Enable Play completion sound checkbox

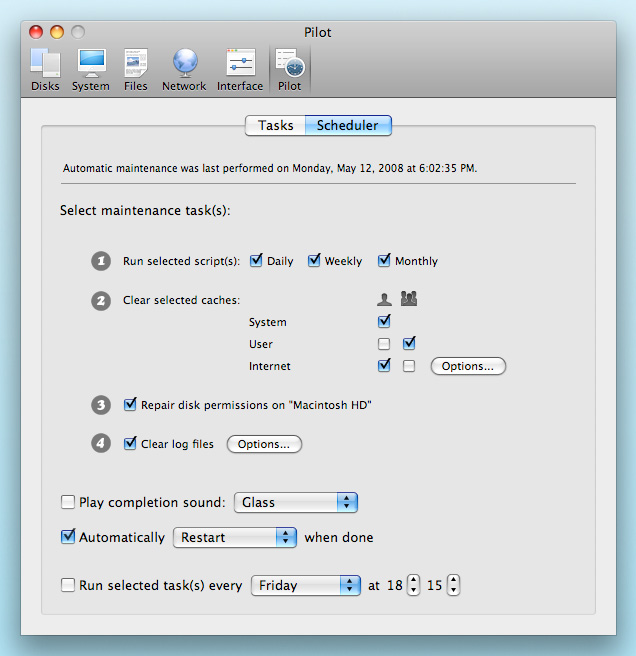coord(68,502)
